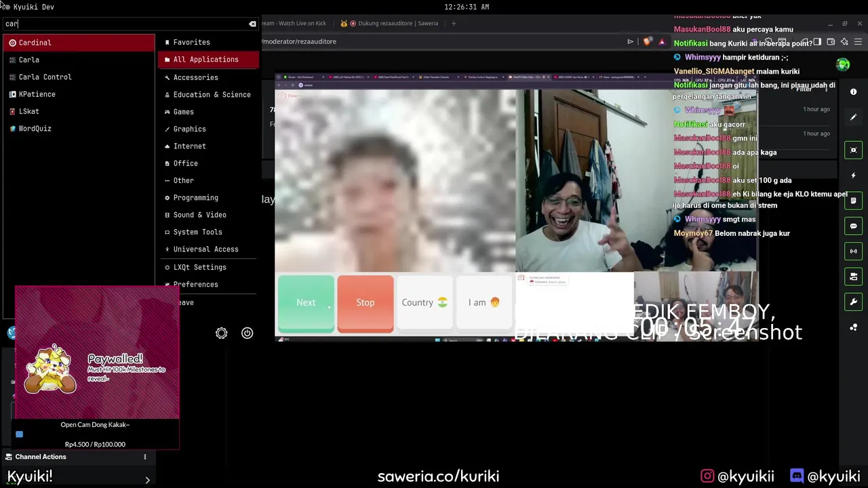Switch to the Dukung rezaauditore Saweria tab
868x488 pixels.
point(390,23)
